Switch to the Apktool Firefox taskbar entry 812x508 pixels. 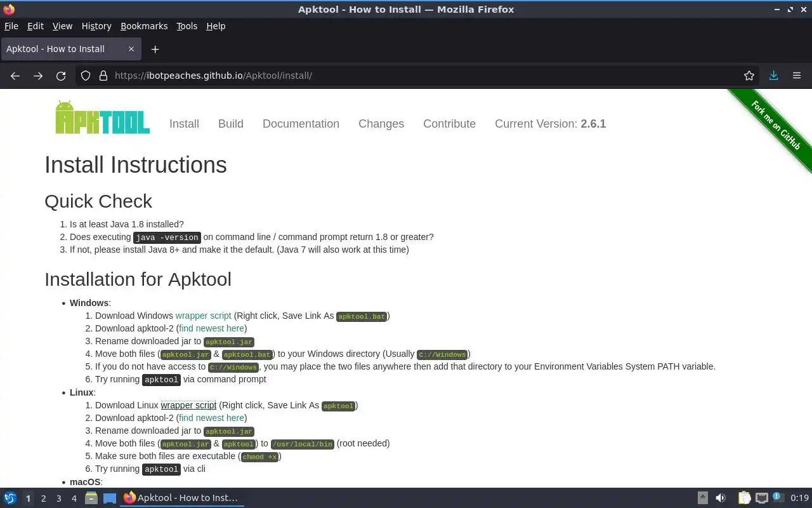click(x=181, y=498)
